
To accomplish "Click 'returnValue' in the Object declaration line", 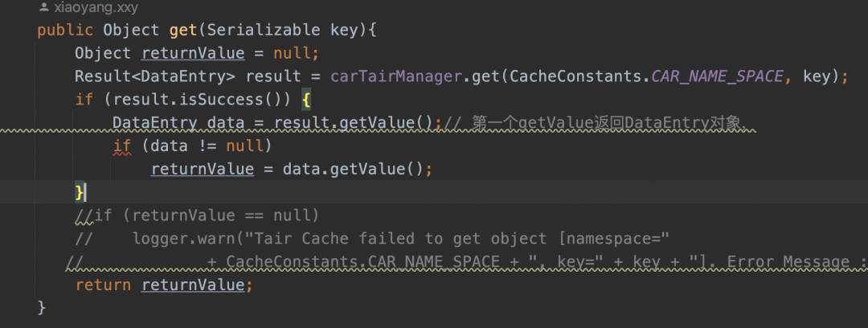I will point(193,54).
